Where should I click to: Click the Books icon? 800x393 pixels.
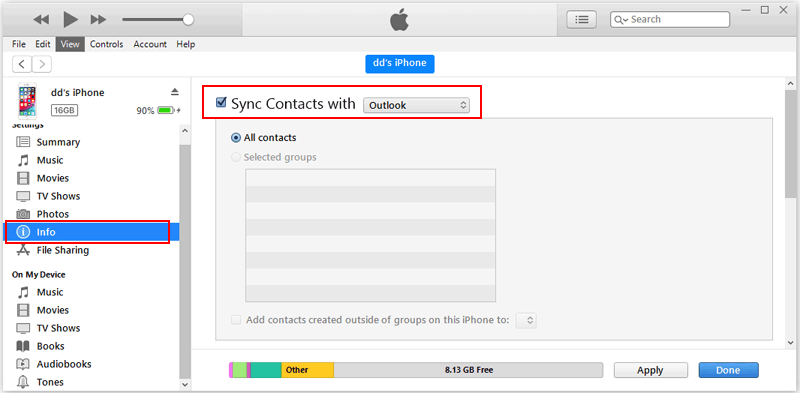click(23, 346)
